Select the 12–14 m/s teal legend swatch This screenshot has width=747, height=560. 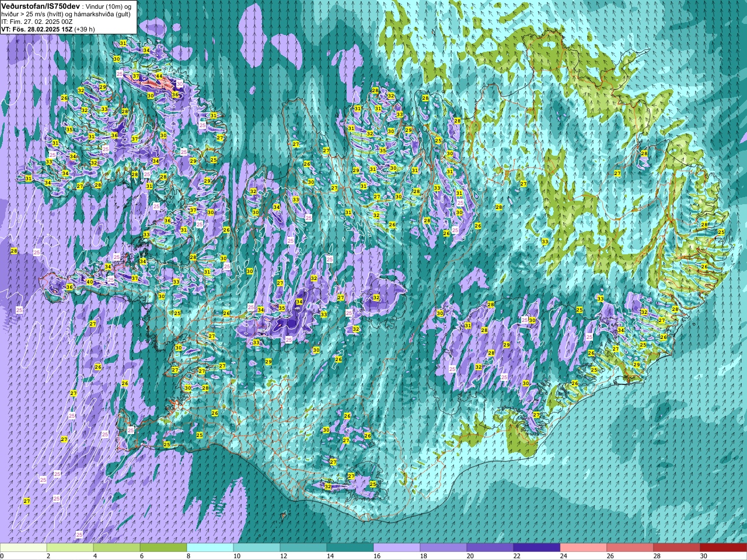click(303, 548)
